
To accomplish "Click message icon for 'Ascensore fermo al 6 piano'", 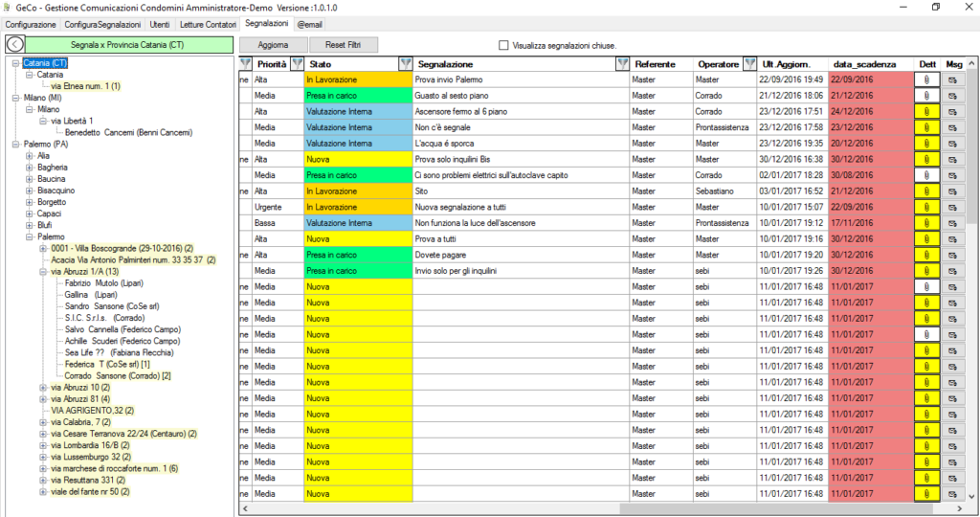I will pyautogui.click(x=952, y=112).
